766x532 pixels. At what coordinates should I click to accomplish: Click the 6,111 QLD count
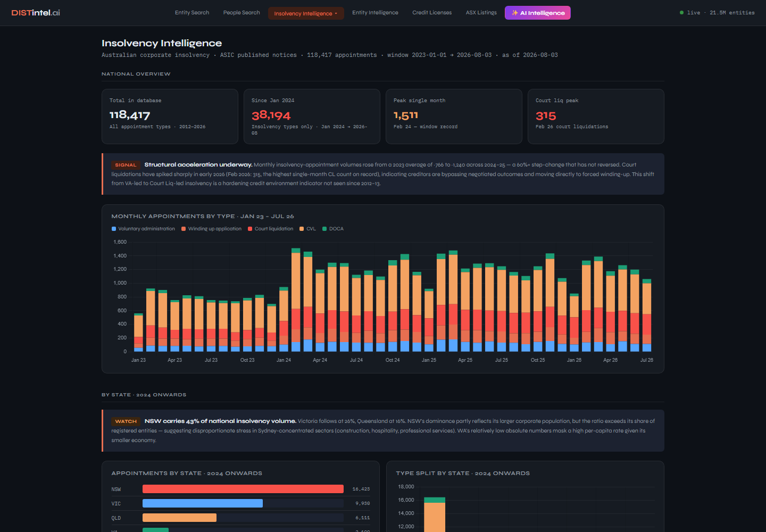click(363, 518)
